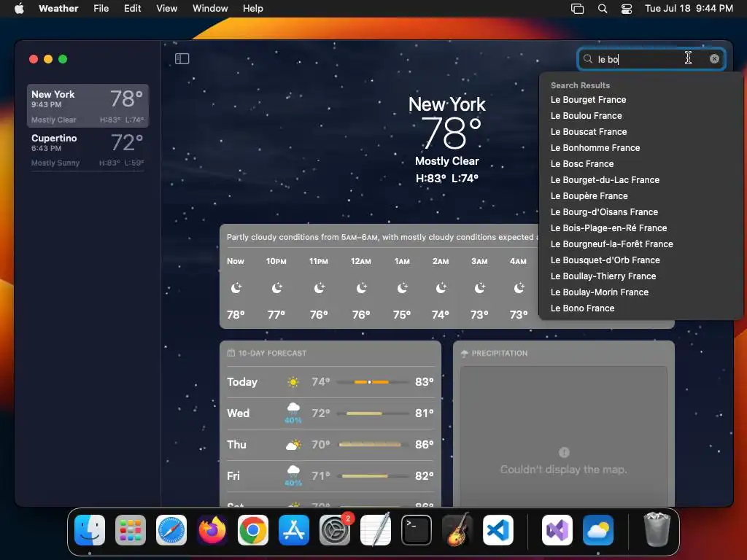
Task: Choose Le Bois-Plage-en-Ré France result
Action: (608, 228)
